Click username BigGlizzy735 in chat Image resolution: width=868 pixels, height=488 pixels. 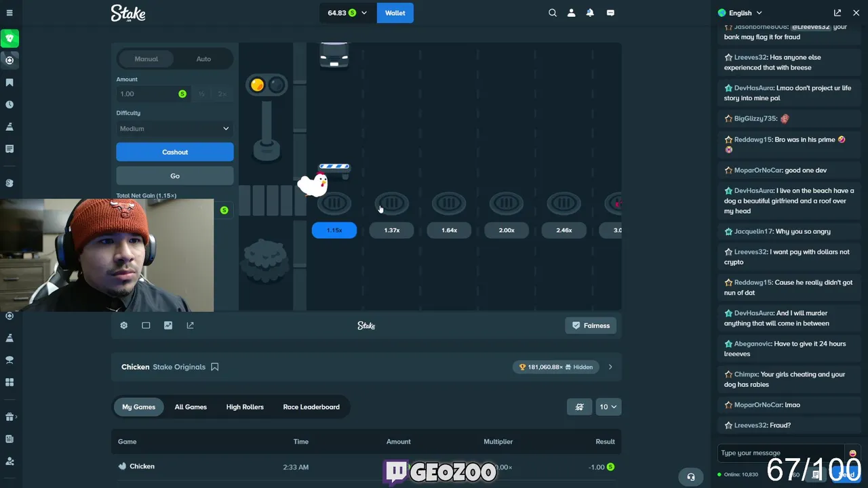click(x=755, y=119)
